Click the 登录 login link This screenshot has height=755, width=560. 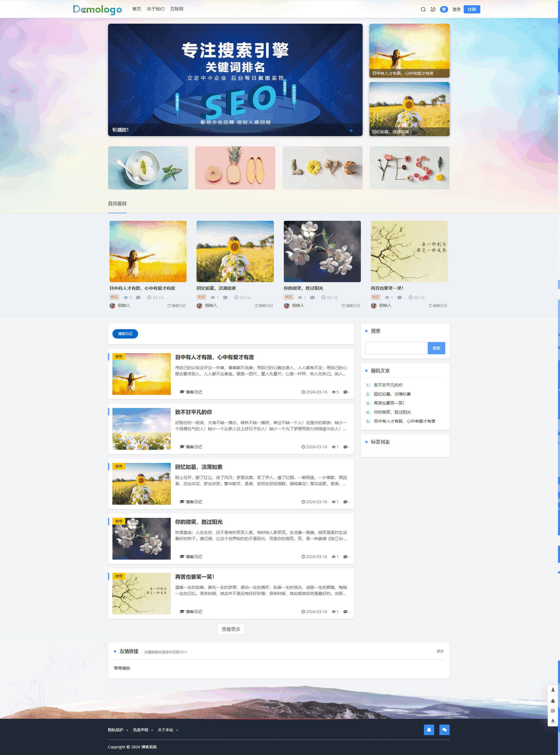[456, 10]
